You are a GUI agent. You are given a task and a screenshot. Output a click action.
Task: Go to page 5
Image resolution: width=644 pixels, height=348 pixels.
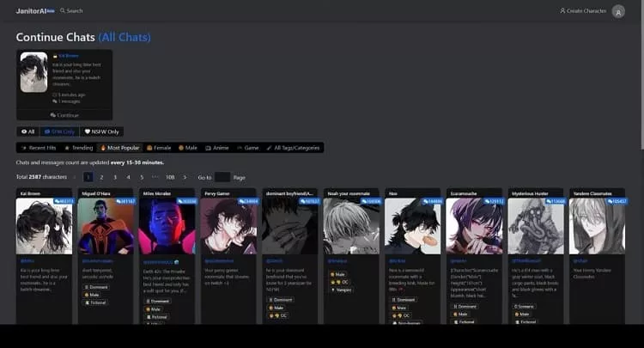click(142, 178)
